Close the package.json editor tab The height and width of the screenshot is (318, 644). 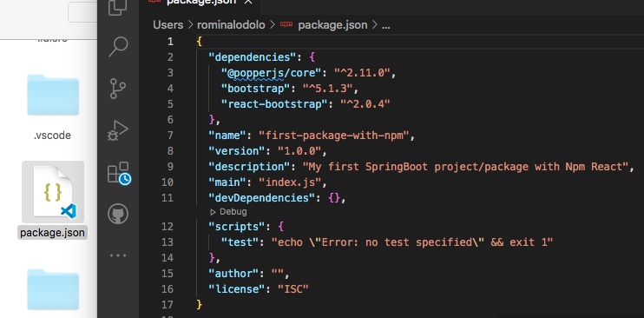(x=248, y=2)
